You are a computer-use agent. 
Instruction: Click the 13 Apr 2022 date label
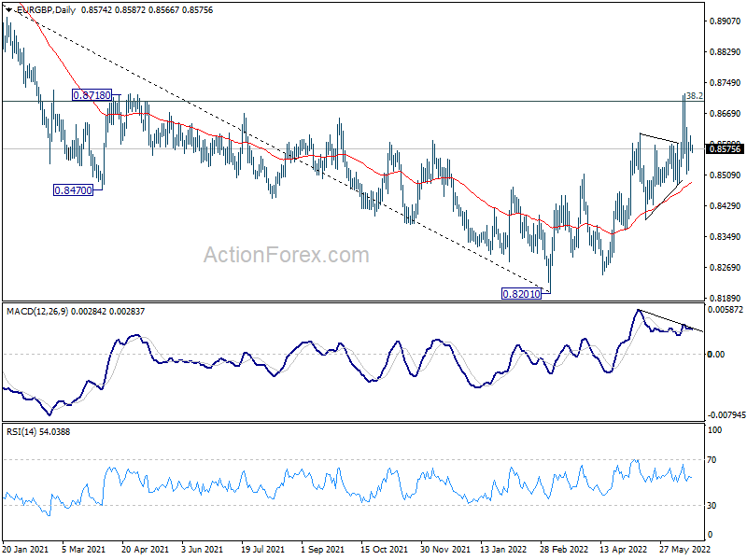coord(623,550)
